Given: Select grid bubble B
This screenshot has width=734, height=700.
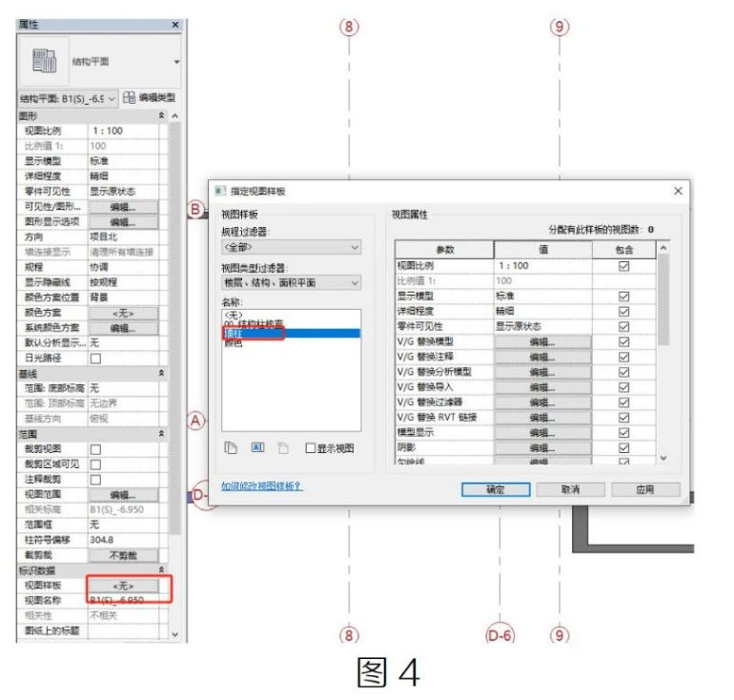Looking at the screenshot, I should pos(195,209).
